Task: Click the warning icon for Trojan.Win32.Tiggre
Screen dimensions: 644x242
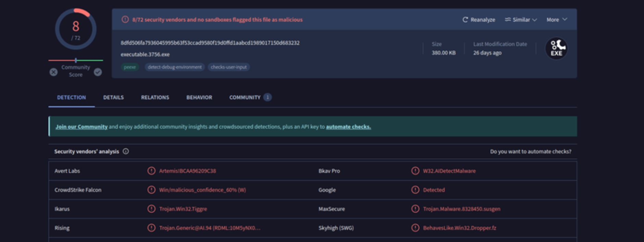Action: [151, 209]
